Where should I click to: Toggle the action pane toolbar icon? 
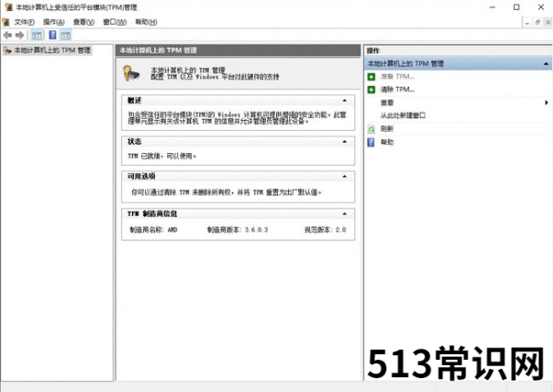66,35
